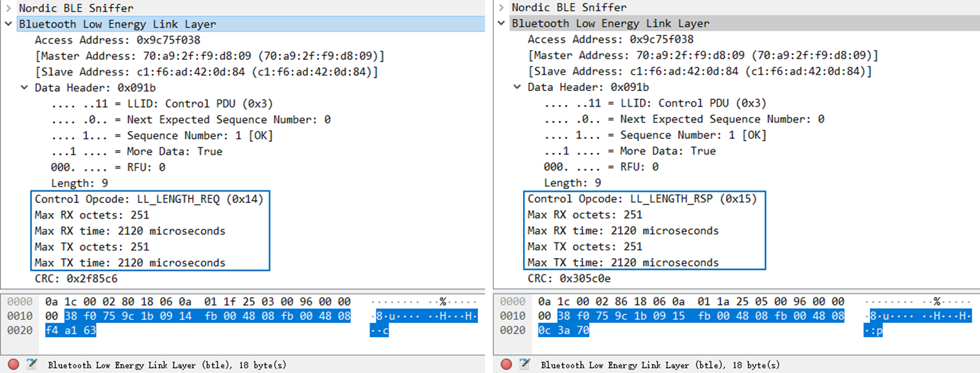980x373 pixels.
Task: Click right status text 'Bluetooth Low Energy Link Layer (btle), 18 byte(s)'
Action: (660, 365)
